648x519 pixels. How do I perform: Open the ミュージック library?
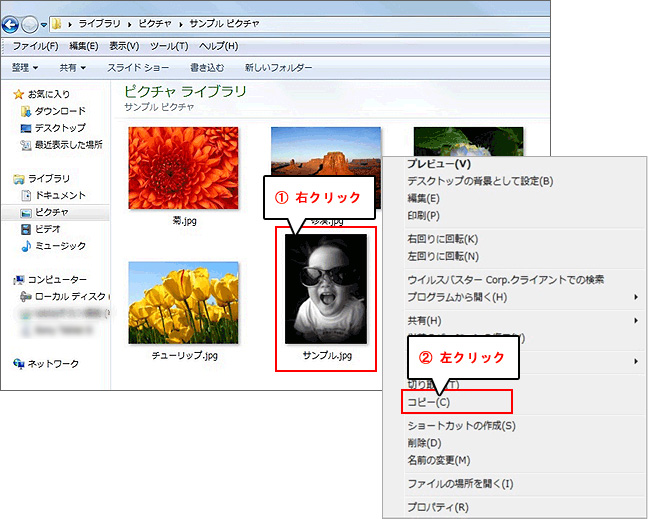[59, 246]
